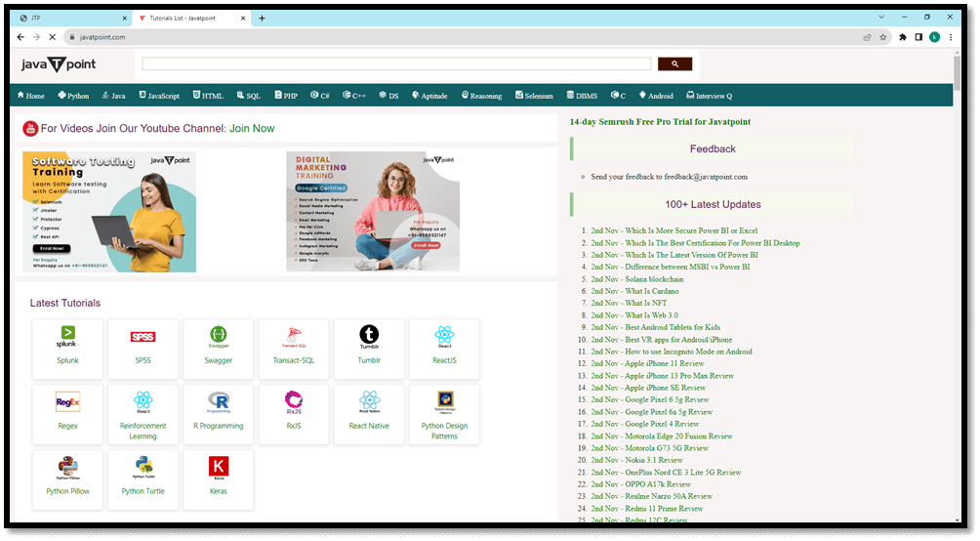Open the browser extensions puzzle icon

pyautogui.click(x=903, y=37)
